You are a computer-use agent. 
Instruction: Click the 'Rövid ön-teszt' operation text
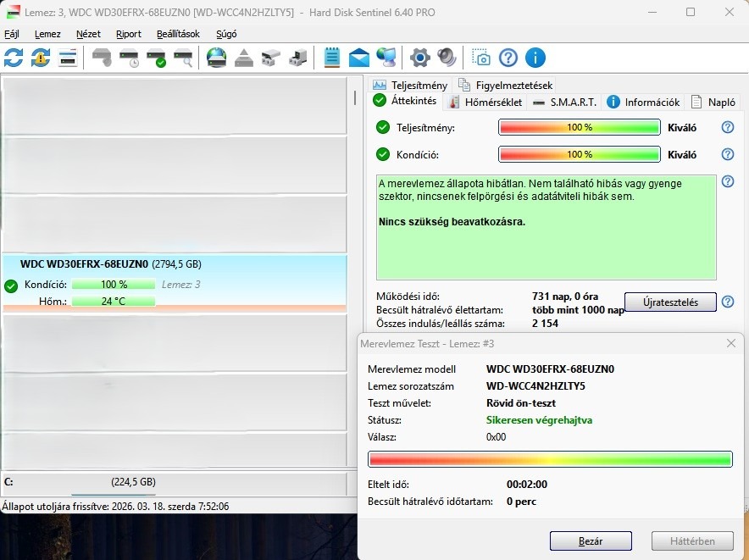click(521, 402)
